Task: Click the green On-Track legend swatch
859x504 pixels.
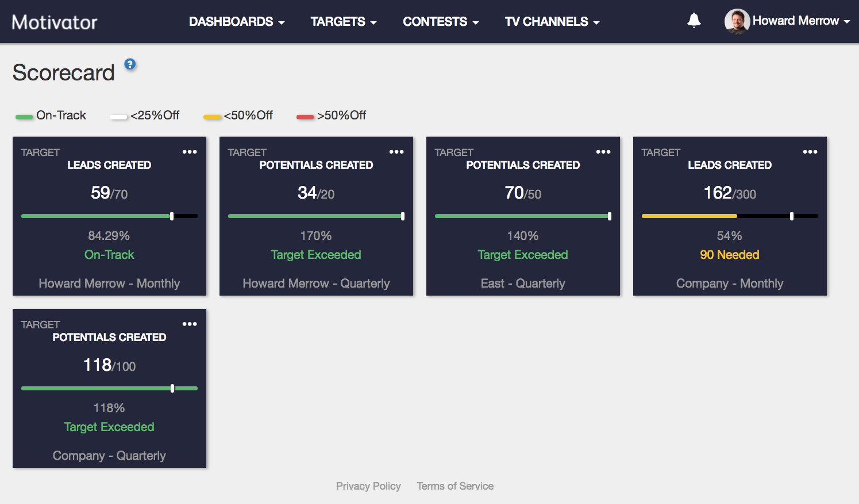Action: coord(24,117)
